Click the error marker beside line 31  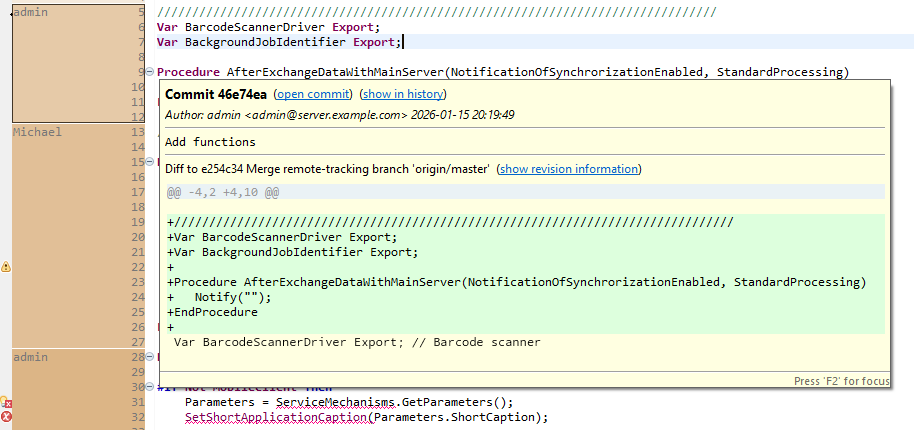pos(6,402)
